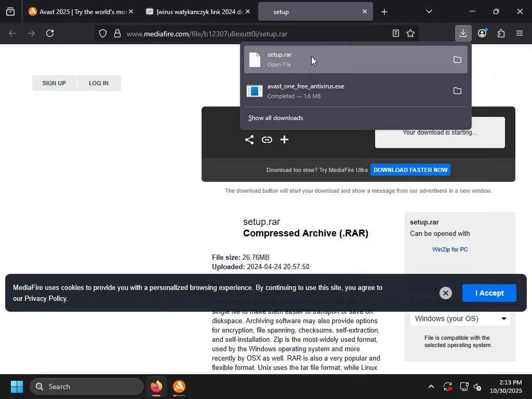Open the Windows Start menu
532x399 pixels.
click(x=17, y=387)
